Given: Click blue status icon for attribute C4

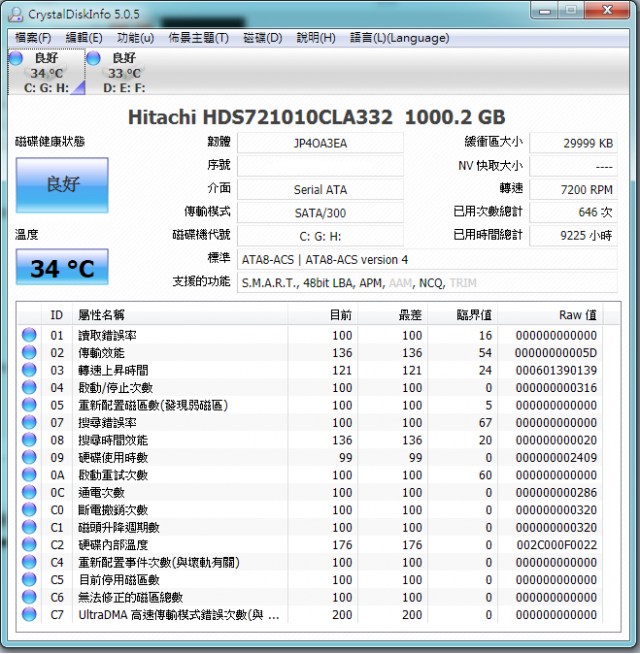Looking at the screenshot, I should [x=29, y=562].
